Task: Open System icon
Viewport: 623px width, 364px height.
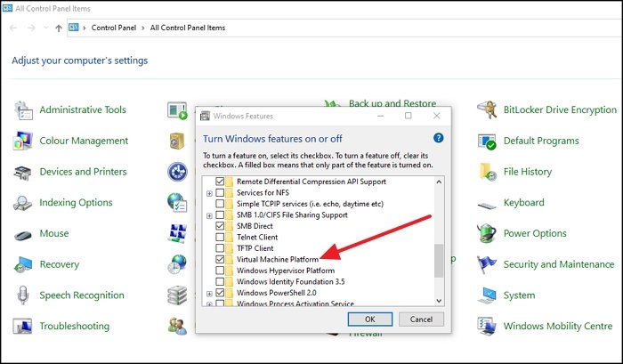Action: point(487,295)
